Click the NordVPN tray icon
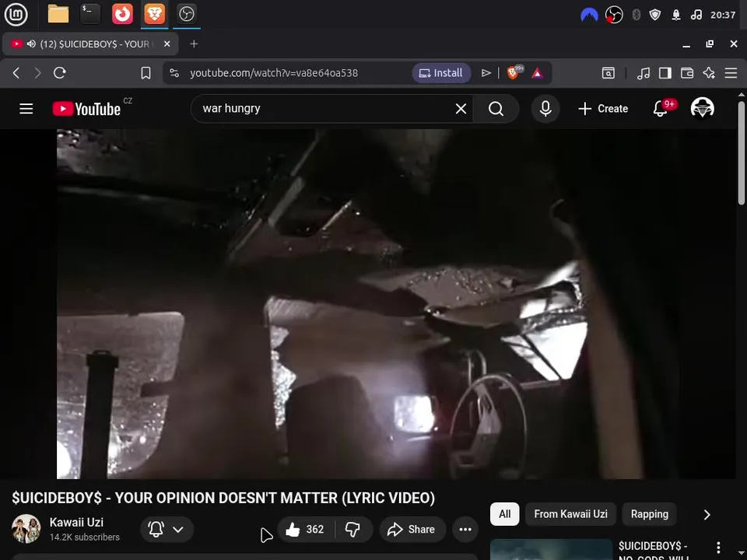 [589, 16]
